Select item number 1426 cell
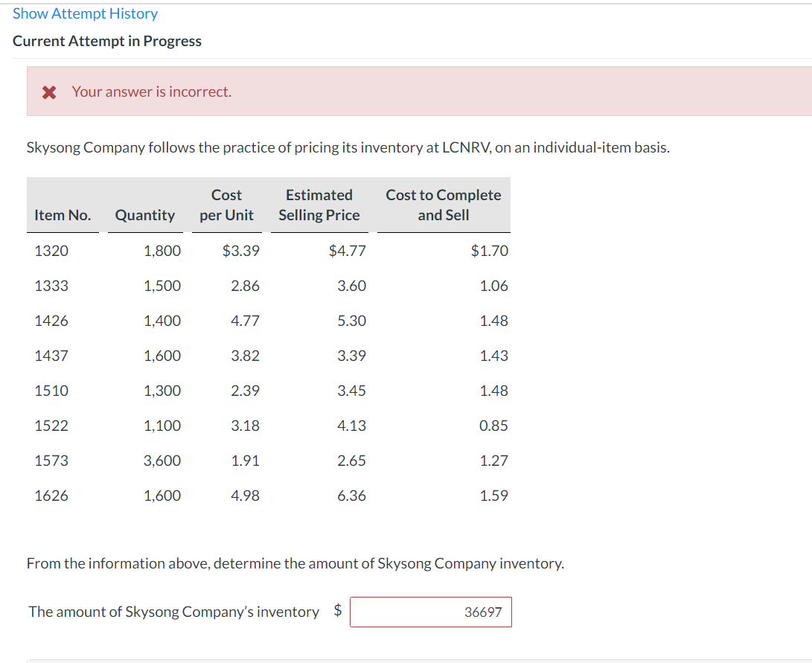 [51, 321]
